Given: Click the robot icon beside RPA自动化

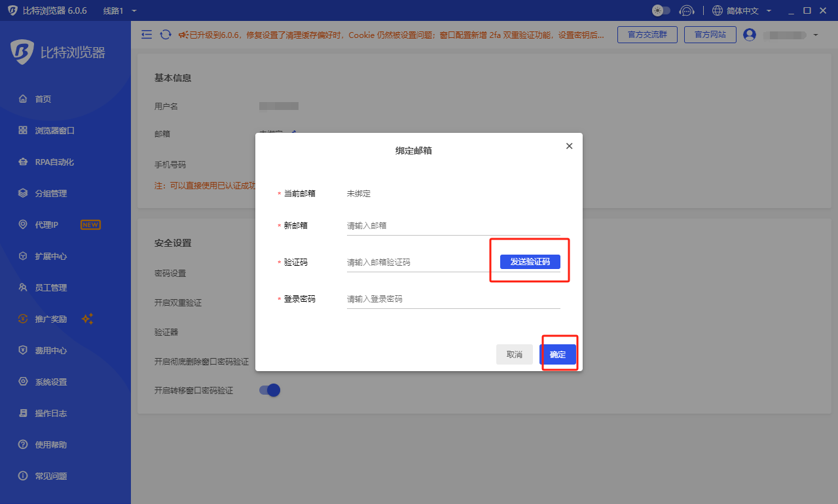Looking at the screenshot, I should (x=23, y=162).
